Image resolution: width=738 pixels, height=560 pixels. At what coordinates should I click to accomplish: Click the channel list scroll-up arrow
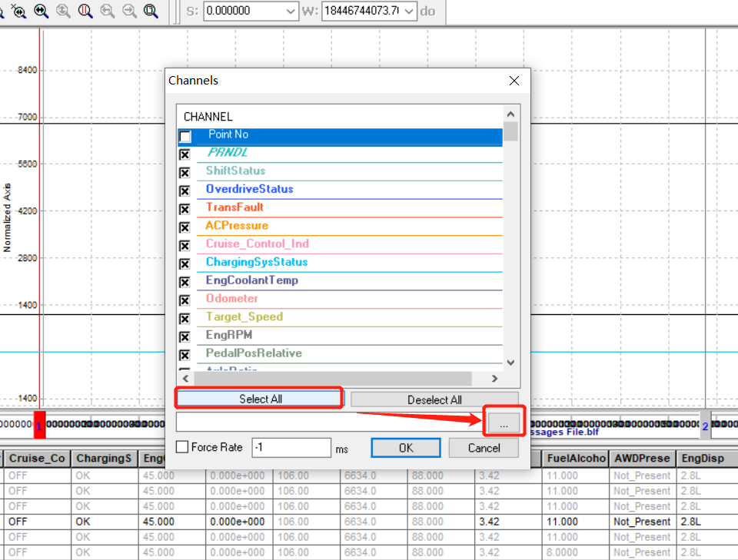[510, 114]
